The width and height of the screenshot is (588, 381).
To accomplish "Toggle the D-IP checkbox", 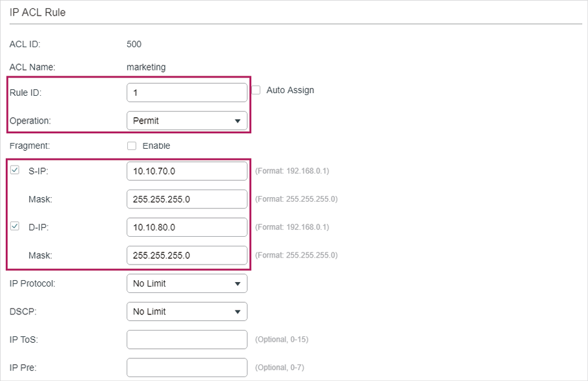I will [x=14, y=227].
